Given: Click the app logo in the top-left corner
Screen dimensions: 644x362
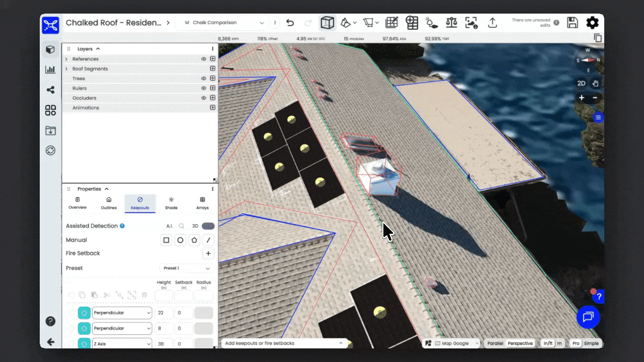Looking at the screenshot, I should (50, 25).
